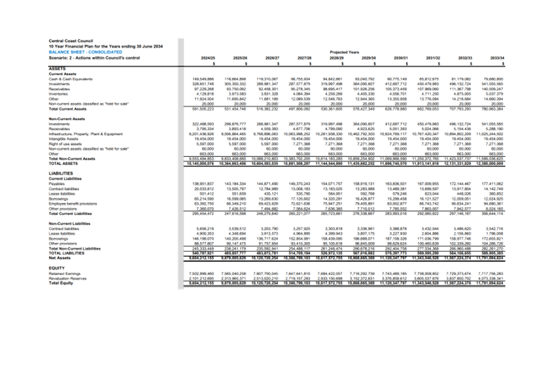Select the '10 Year Financial Plan' heading line
Image resolution: width=554 pixels, height=392 pixels.
(x=105, y=46)
